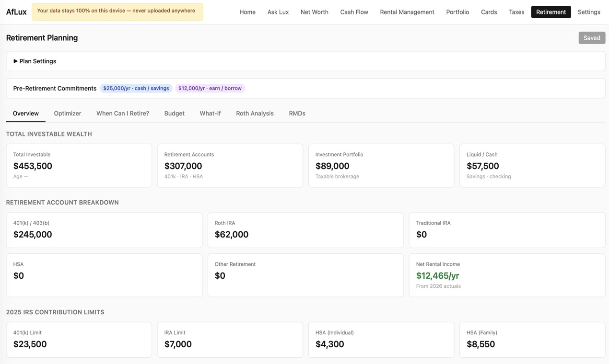The image size is (609, 364).
Task: Navigate to Cash Flow
Action: pos(354,12)
